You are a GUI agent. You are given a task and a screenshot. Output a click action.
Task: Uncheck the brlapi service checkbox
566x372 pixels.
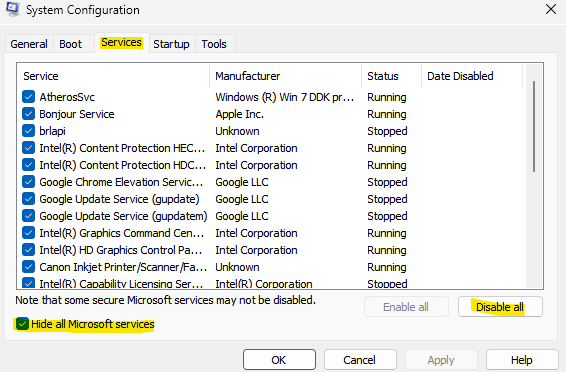click(x=28, y=131)
